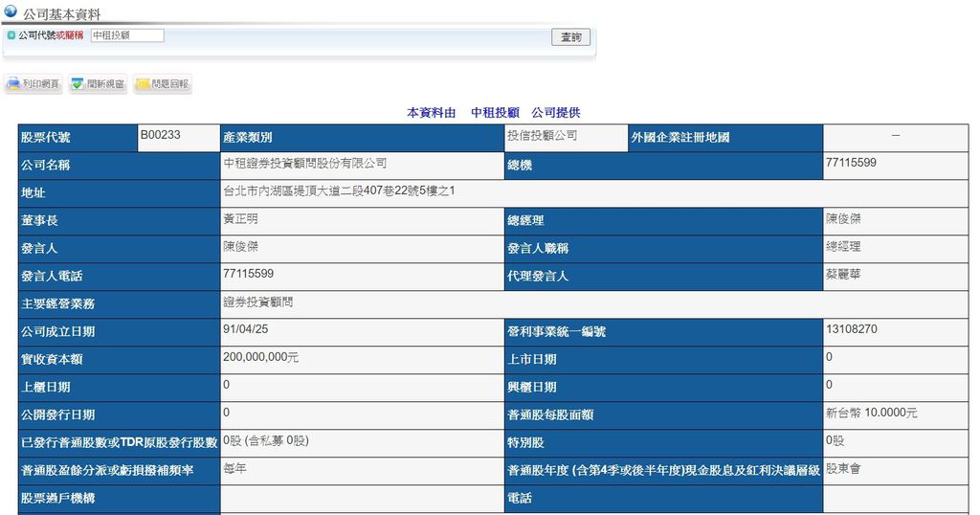Click the 公開發行日期 label
This screenshot has width=980, height=515.
coord(57,415)
